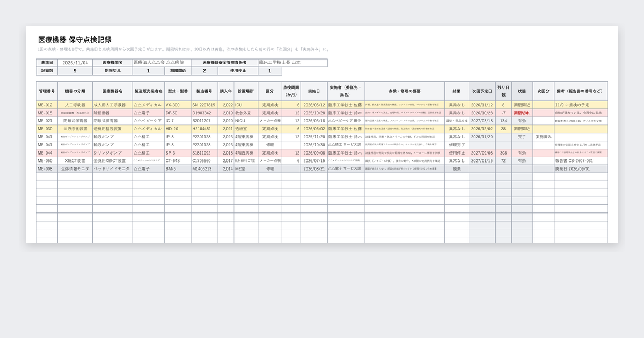Click the model cell VX-300
Screen dimensions: 644x338
tap(178, 105)
